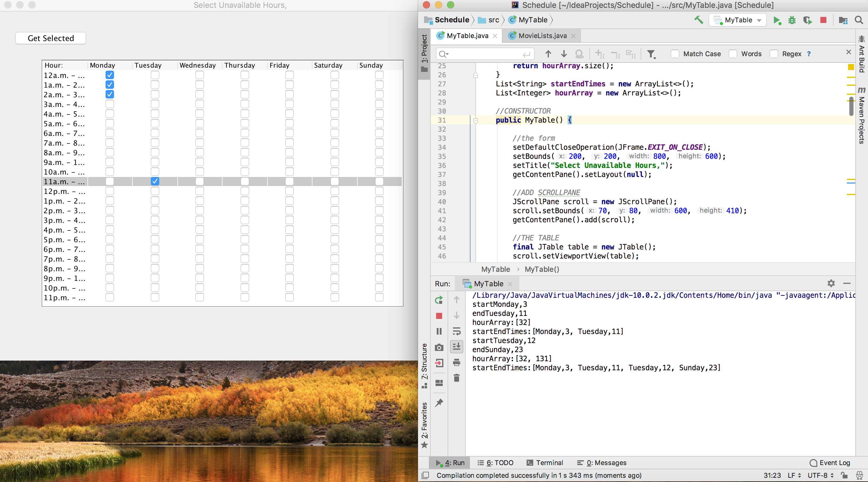This screenshot has height=482, width=868.
Task: Open the search filter options dropdown
Action: 651,54
